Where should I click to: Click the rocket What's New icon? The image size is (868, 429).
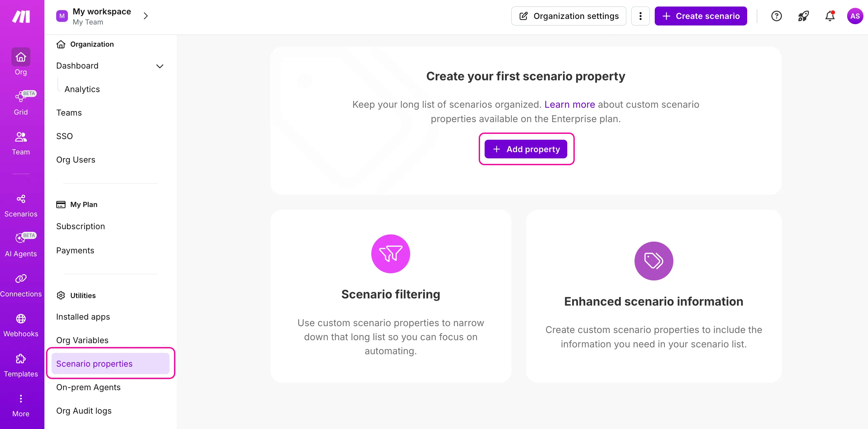point(803,16)
